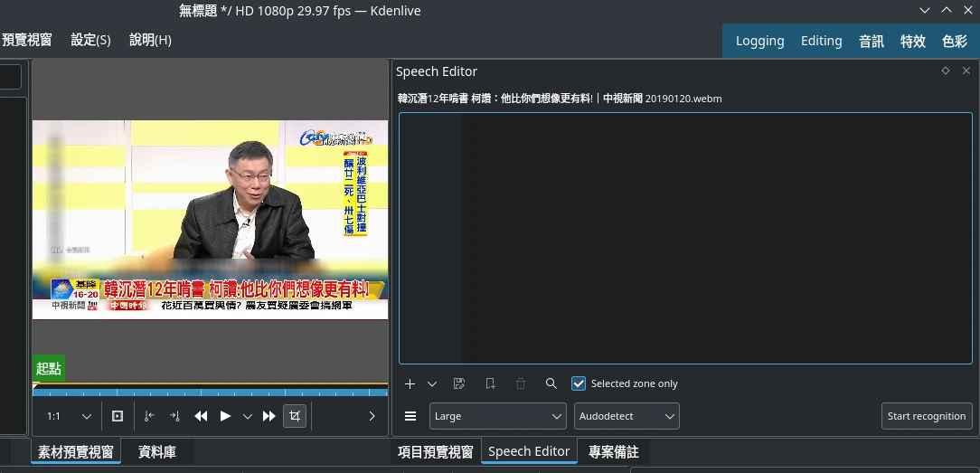
Task: Click the save edited icon in Speech Editor
Action: [459, 383]
